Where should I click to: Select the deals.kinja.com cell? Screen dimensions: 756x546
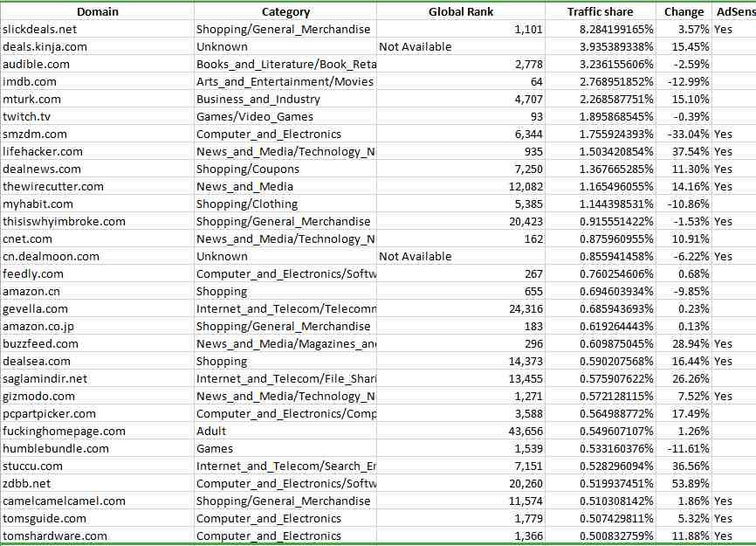[97, 47]
